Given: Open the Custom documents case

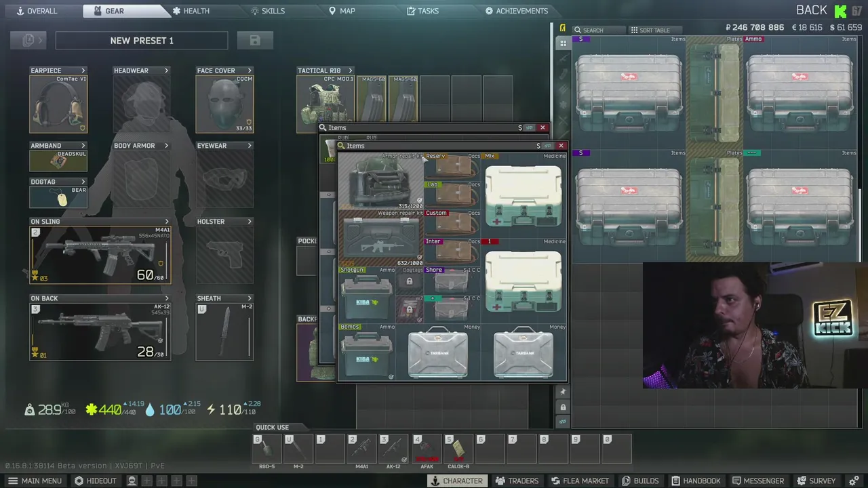Looking at the screenshot, I should (x=452, y=224).
